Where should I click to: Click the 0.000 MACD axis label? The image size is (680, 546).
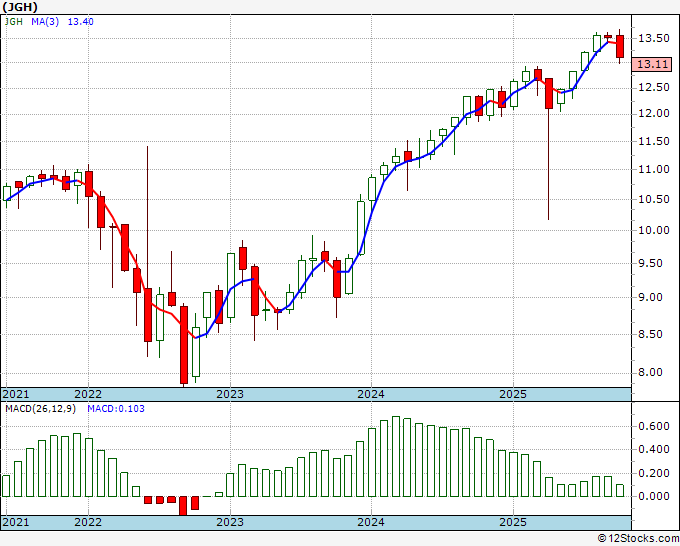pos(654,496)
